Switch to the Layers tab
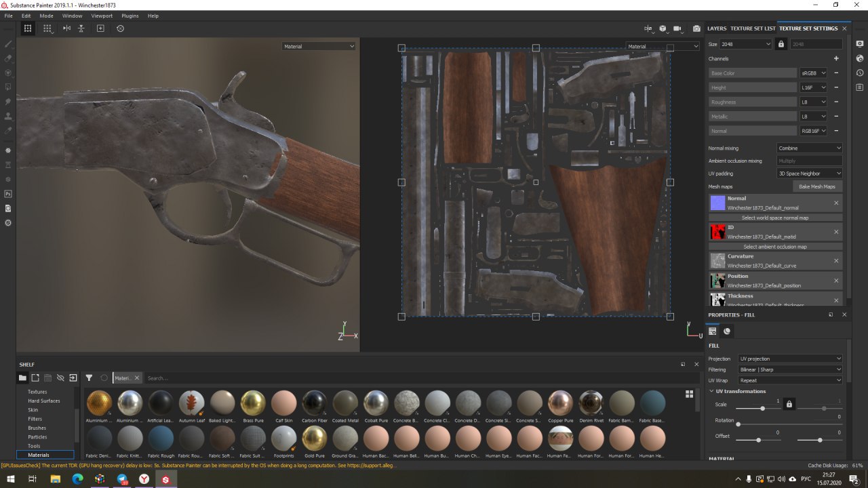This screenshot has width=868, height=488. [x=717, y=28]
